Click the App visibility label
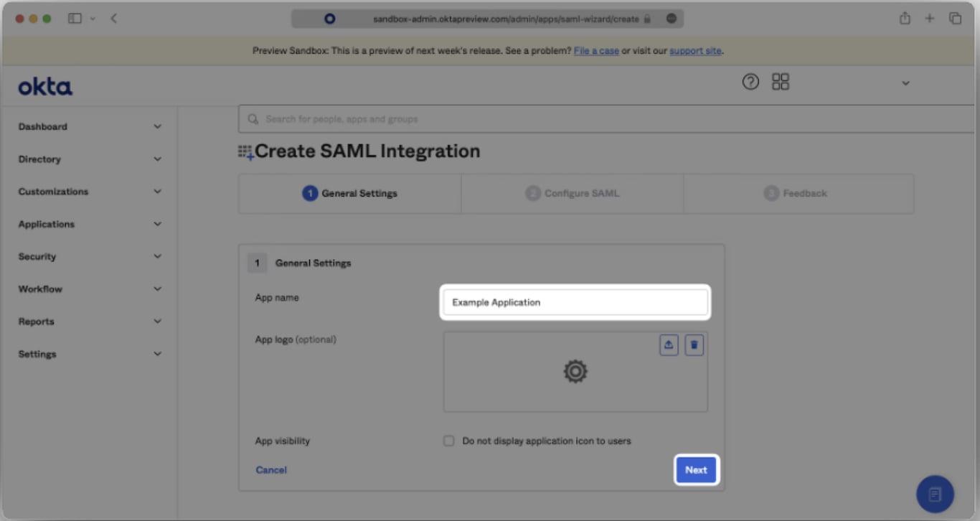This screenshot has height=521, width=980. 283,441
